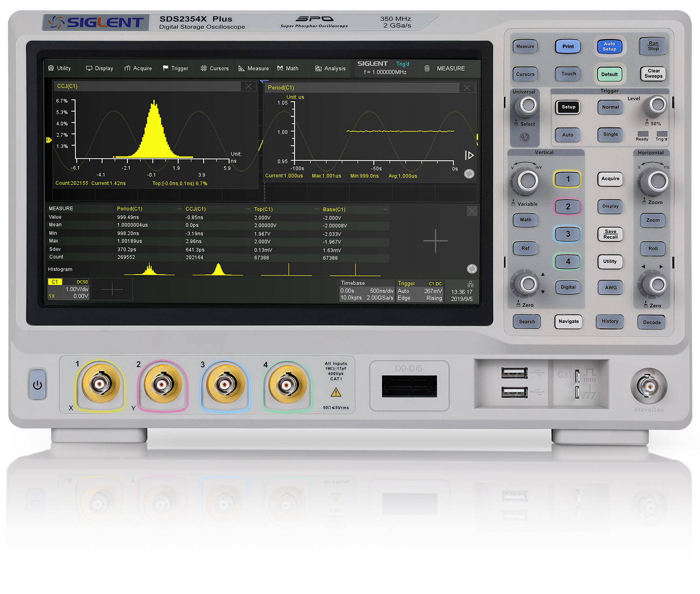Open the Cursors menu in toolbar
This screenshot has height=594, width=700.
(215, 68)
